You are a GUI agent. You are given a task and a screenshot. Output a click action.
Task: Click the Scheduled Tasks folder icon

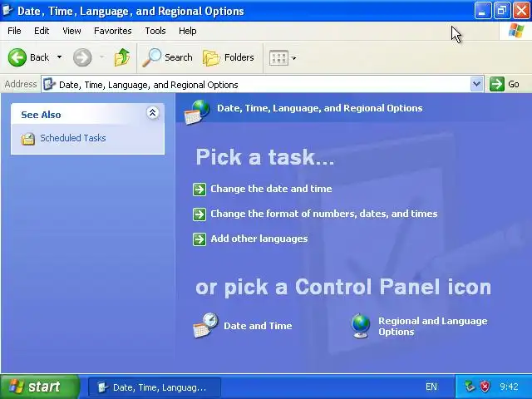click(x=28, y=139)
